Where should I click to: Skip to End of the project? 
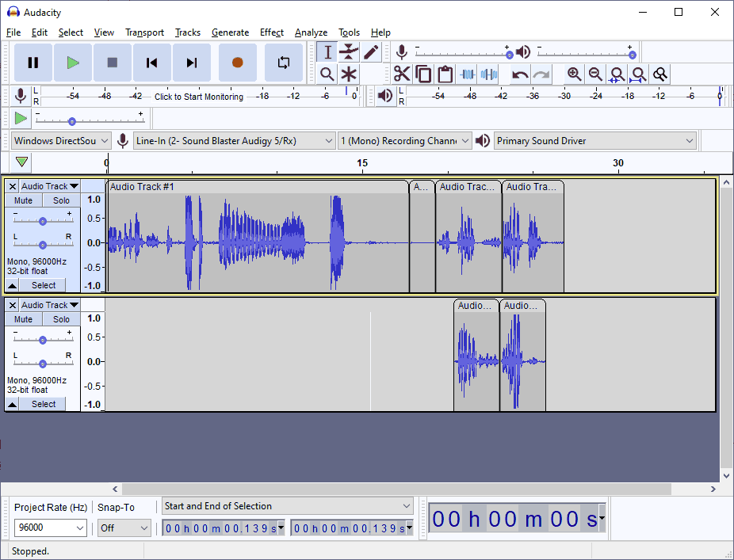point(192,63)
